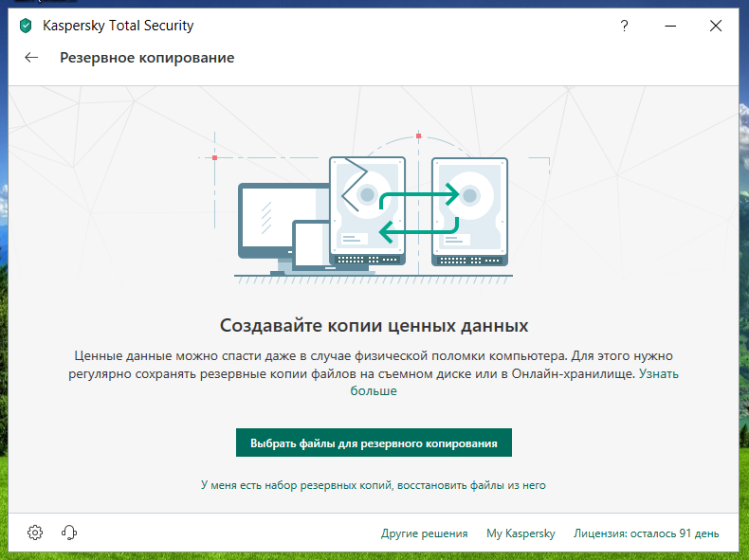Open support via the headset icon
Viewport: 749px width, 560px height.
point(69,533)
